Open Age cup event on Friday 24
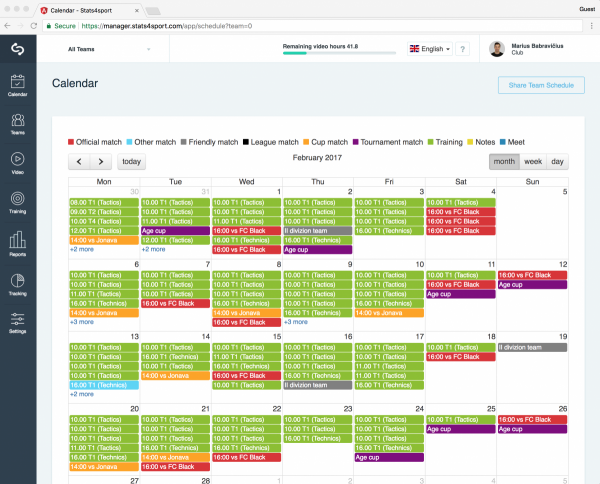Screen dimensions: 600x484 pos(389,457)
